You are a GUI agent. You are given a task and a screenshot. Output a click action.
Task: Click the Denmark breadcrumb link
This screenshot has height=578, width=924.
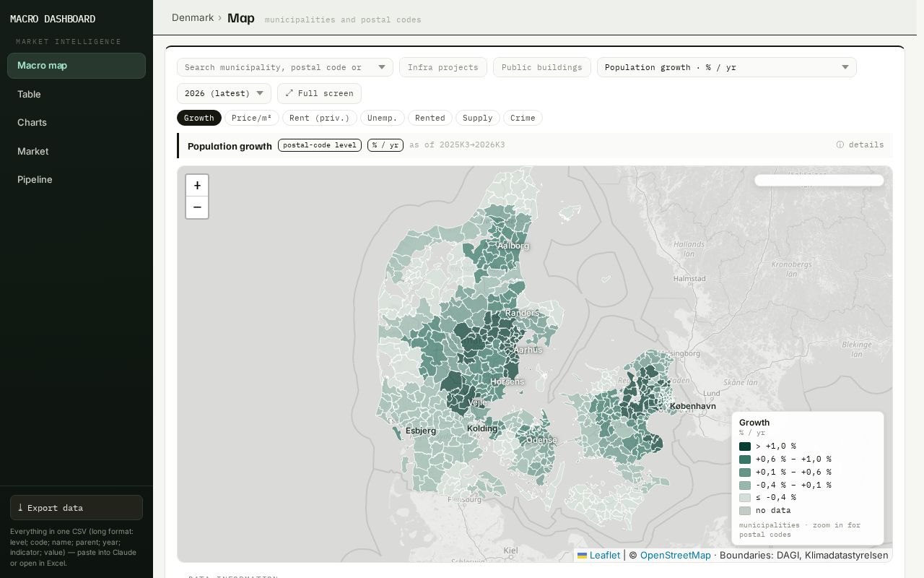coord(193,17)
